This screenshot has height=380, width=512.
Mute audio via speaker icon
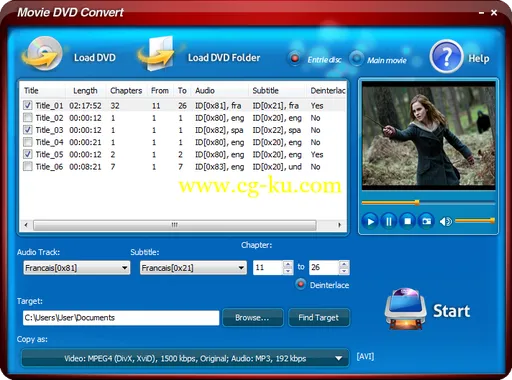(445, 221)
